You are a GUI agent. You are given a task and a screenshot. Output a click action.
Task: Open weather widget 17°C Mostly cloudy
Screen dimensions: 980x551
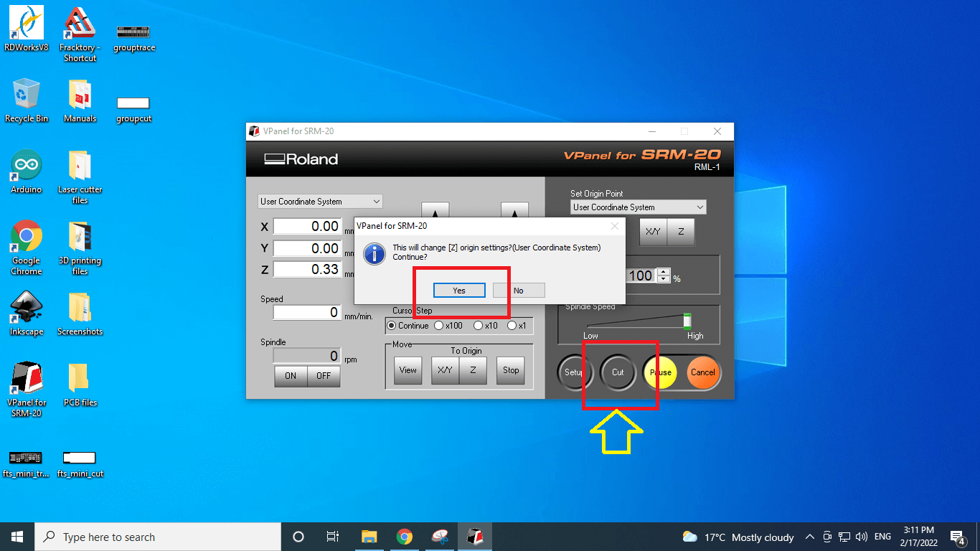point(738,537)
